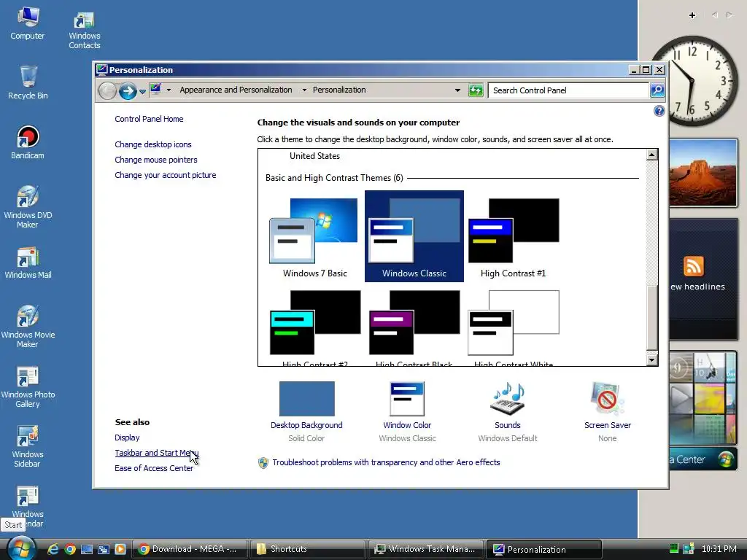Click scroll down arrow in theme list
Image resolution: width=747 pixels, height=560 pixels.
click(652, 359)
